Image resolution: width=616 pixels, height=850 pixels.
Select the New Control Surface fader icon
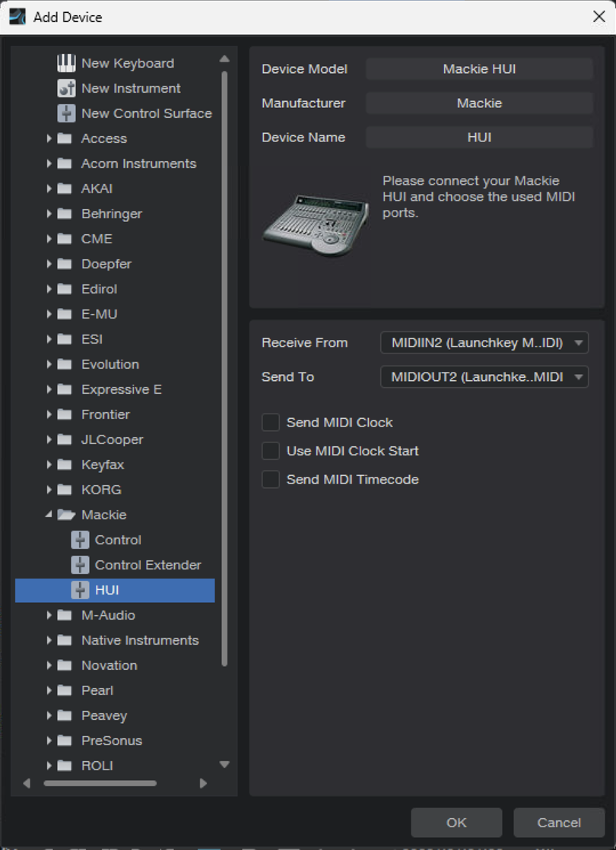point(66,113)
